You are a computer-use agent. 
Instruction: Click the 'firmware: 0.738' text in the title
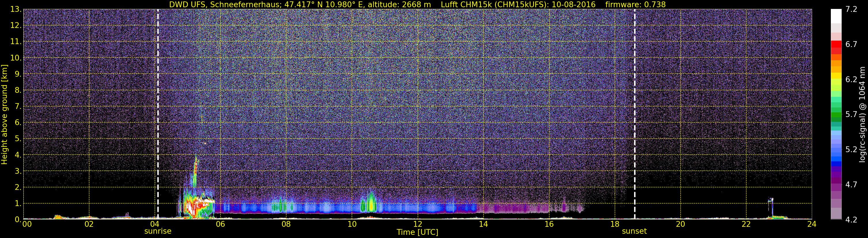636,4
